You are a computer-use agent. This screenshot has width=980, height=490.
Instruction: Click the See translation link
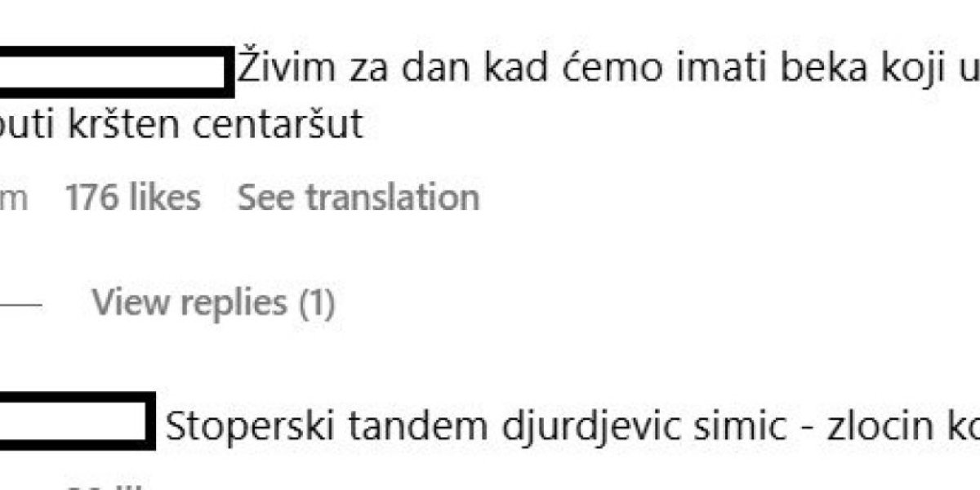pos(358,198)
